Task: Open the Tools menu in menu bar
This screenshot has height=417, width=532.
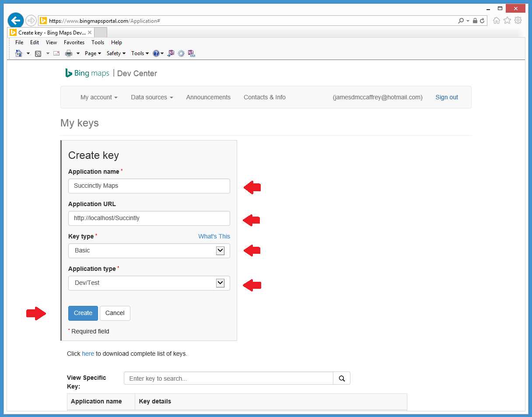Action: [x=98, y=42]
